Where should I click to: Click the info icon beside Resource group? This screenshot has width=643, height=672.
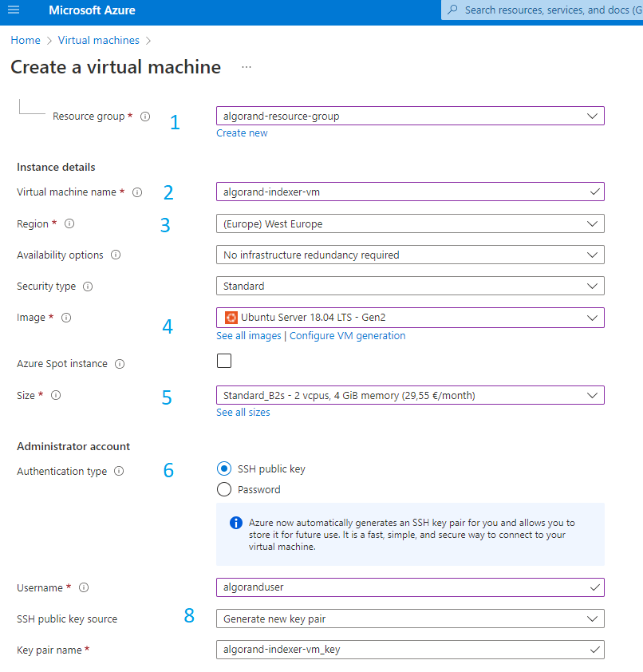145,117
